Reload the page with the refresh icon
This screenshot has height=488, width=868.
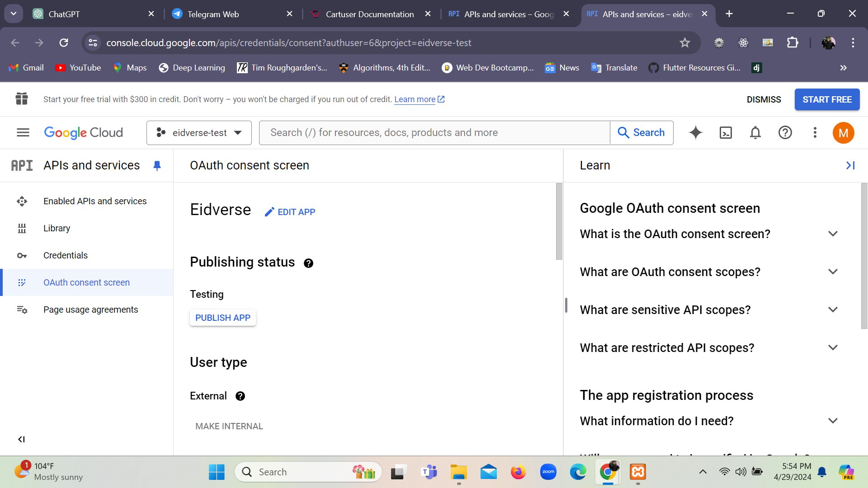(x=64, y=42)
